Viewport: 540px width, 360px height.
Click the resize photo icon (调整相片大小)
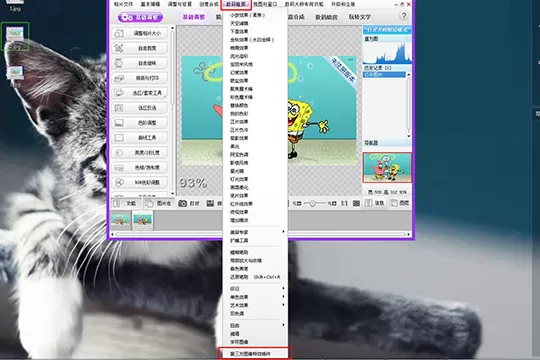pyautogui.click(x=119, y=33)
